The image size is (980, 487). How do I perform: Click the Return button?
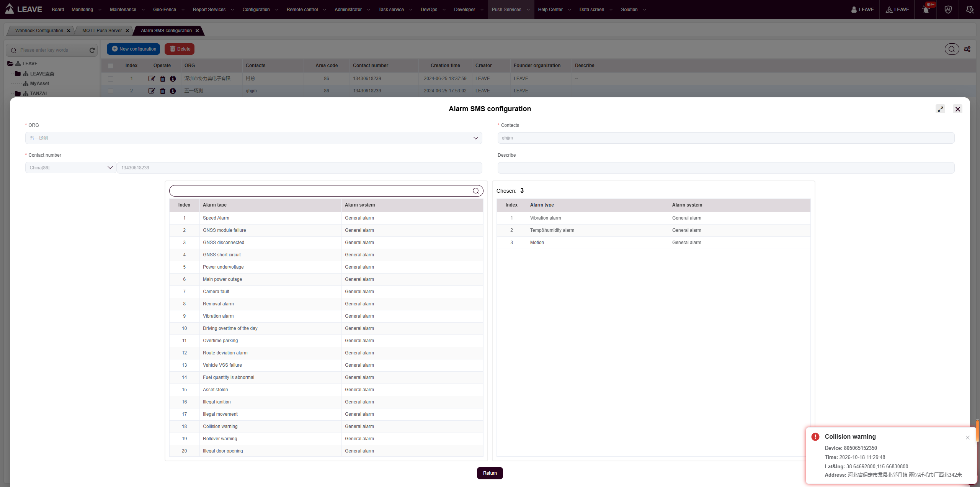click(x=490, y=473)
